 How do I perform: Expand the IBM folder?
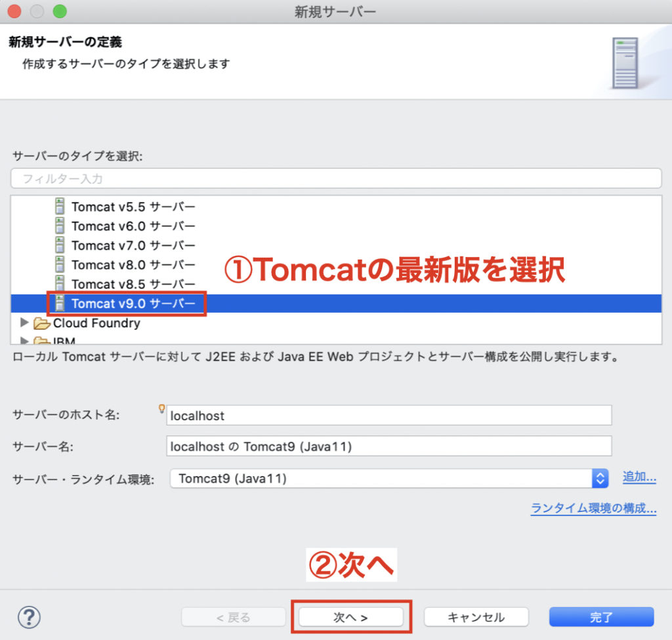[x=24, y=340]
